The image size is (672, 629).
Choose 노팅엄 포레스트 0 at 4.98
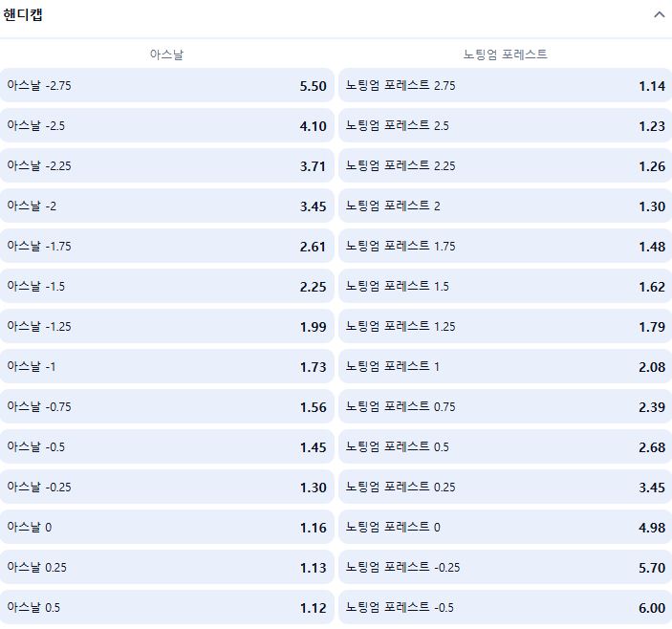point(506,527)
